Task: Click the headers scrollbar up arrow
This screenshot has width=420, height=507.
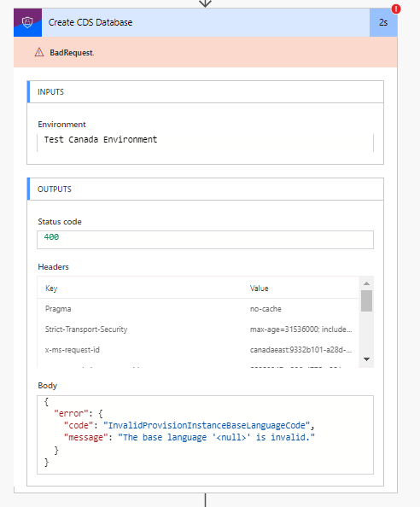Action: tap(366, 283)
